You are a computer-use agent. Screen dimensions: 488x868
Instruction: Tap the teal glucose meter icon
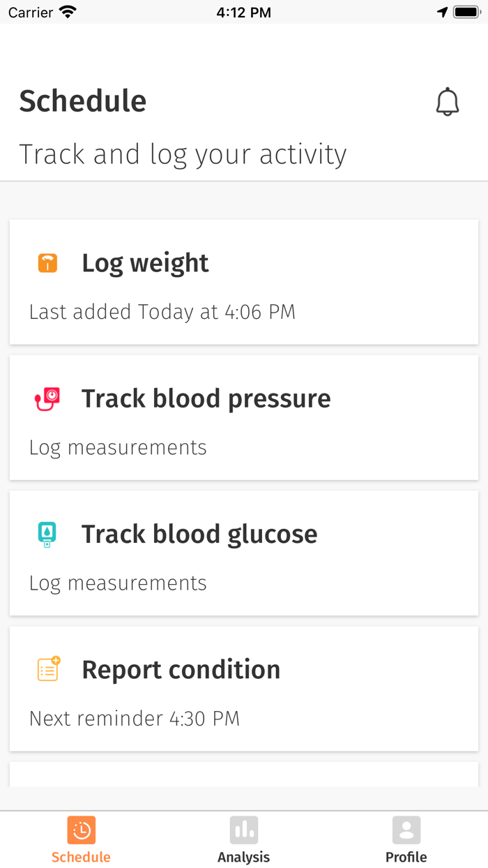click(47, 534)
